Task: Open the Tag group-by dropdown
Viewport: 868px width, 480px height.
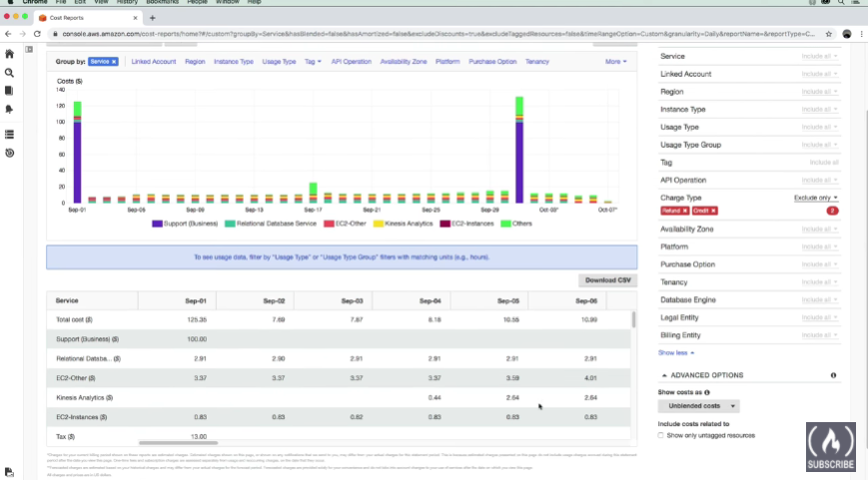Action: (313, 62)
